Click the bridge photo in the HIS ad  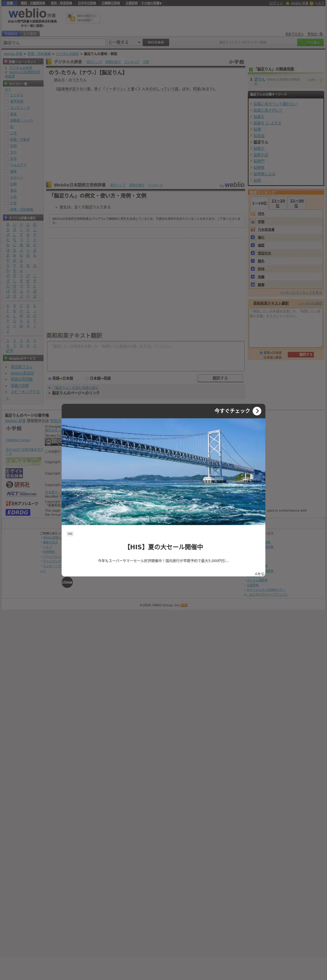pos(163,472)
